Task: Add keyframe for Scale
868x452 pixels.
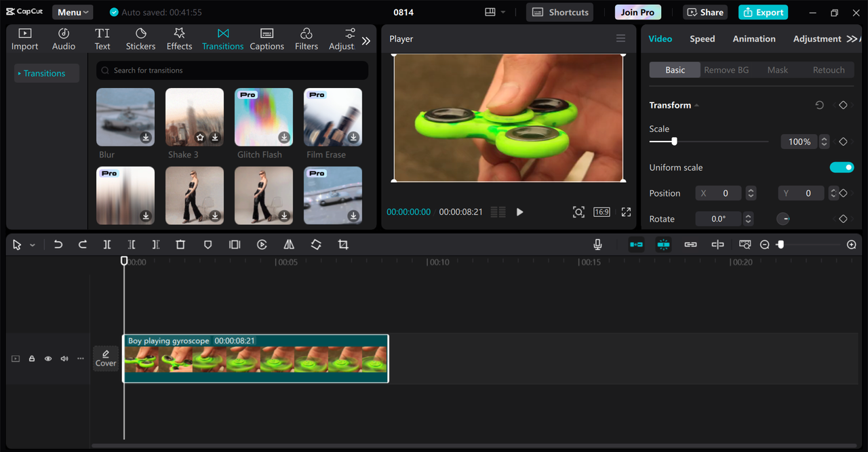Action: [x=843, y=142]
